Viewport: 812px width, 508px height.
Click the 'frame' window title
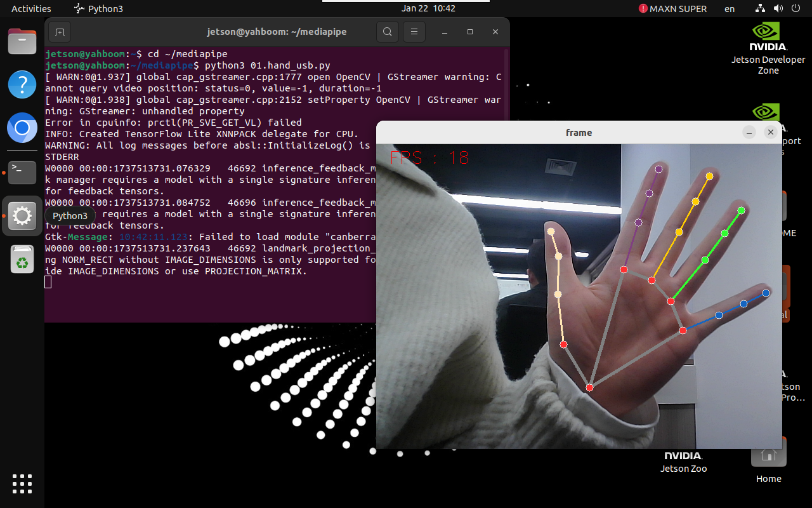[579, 133]
